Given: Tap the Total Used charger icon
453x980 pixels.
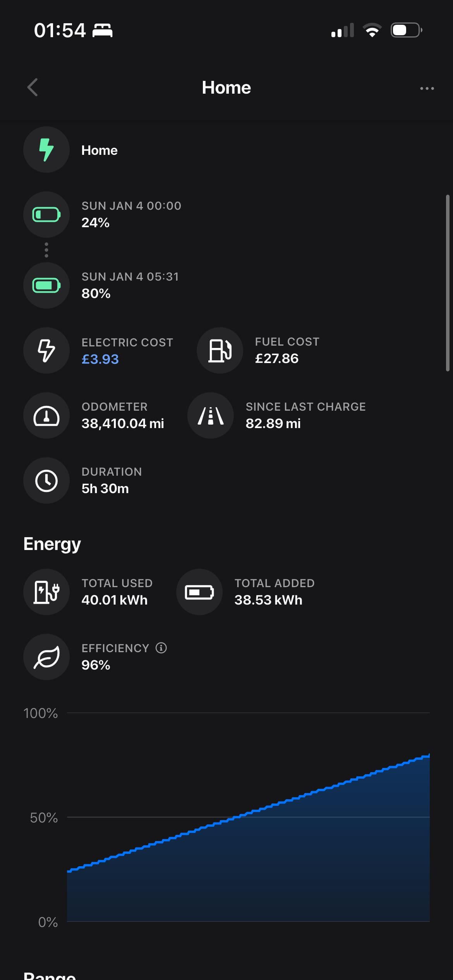Looking at the screenshot, I should [x=46, y=592].
